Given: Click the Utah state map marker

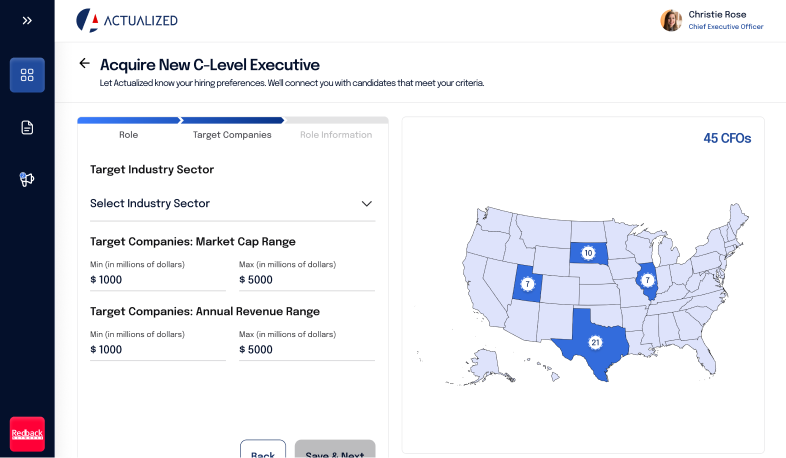Looking at the screenshot, I should (527, 284).
